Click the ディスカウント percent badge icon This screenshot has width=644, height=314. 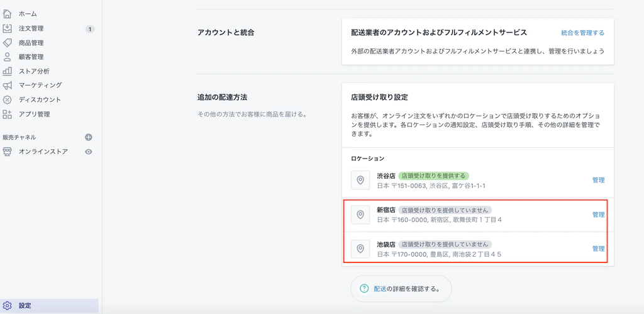(7, 99)
